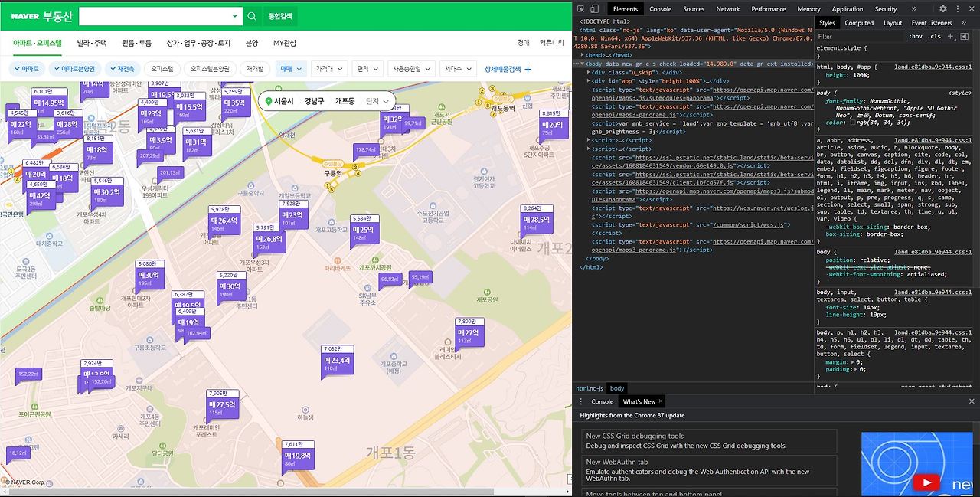
Task: Toggle the .cls classes button
Action: [x=934, y=36]
